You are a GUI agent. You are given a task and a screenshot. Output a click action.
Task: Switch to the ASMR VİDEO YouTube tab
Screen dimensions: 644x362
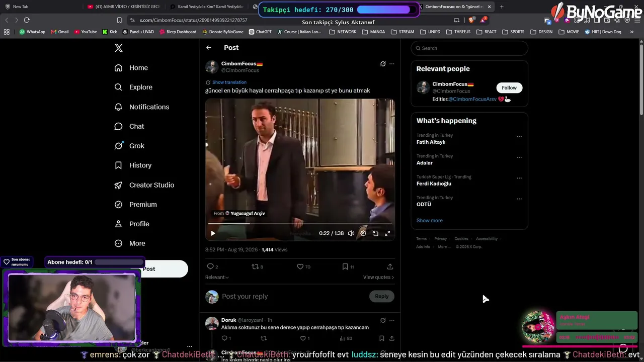(x=124, y=7)
